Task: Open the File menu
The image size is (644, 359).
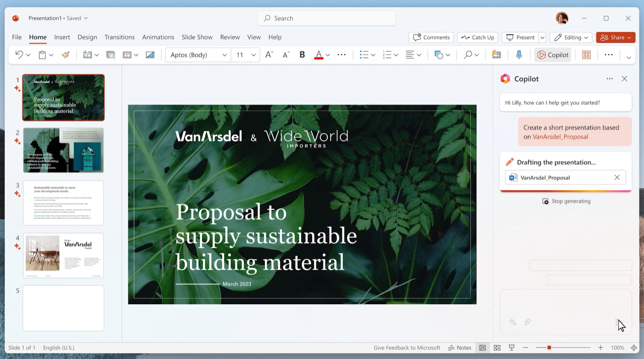Action: point(17,37)
